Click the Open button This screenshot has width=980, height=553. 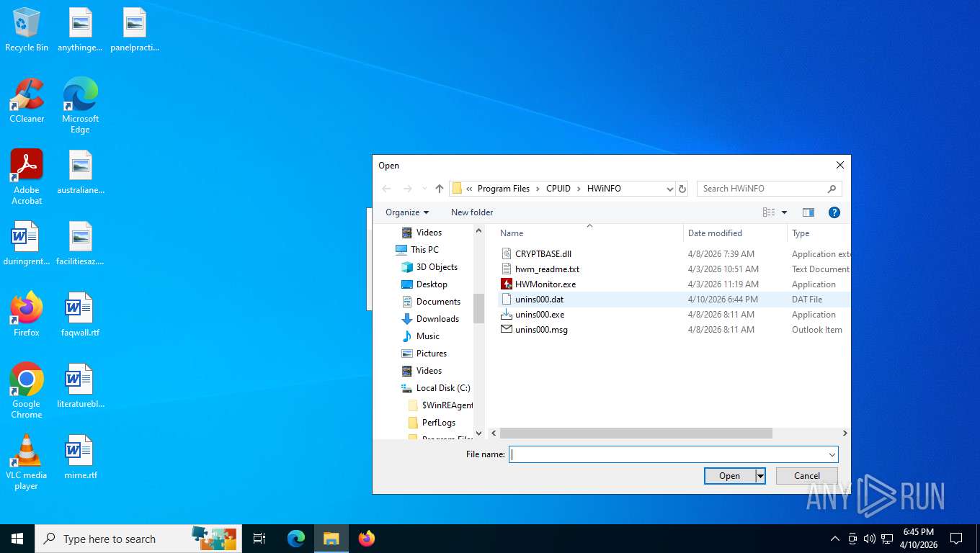(729, 476)
